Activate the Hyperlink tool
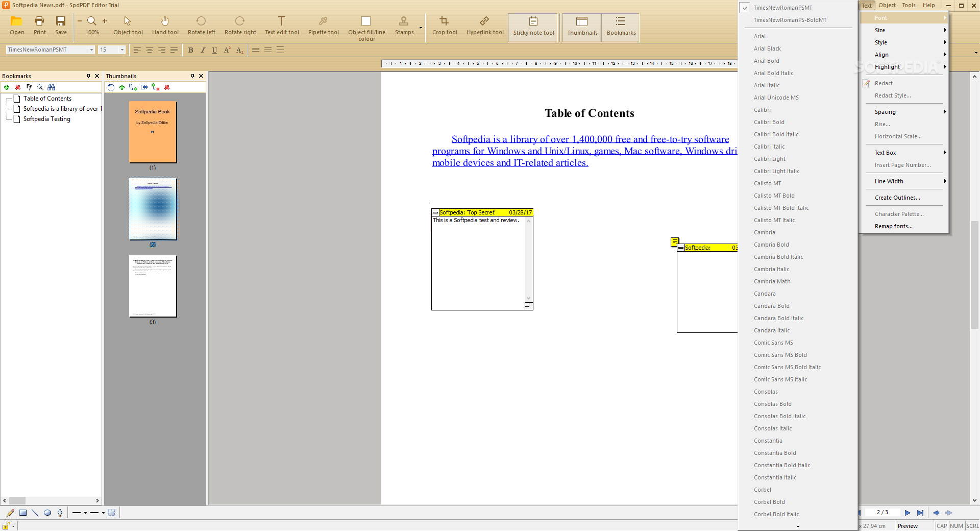This screenshot has width=980, height=531. tap(484, 26)
